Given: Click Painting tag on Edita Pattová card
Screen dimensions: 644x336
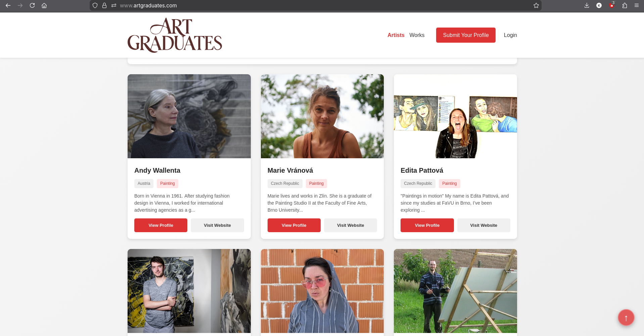Looking at the screenshot, I should tap(449, 183).
